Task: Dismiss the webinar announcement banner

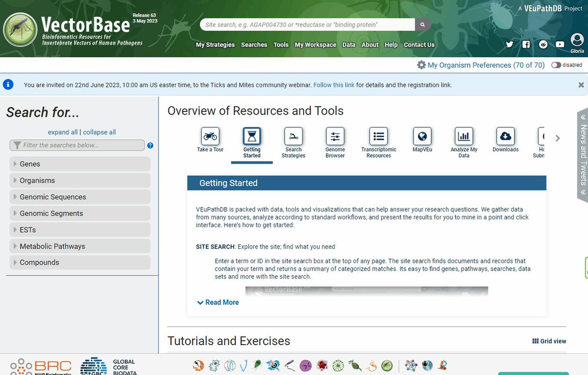Action: [x=581, y=85]
